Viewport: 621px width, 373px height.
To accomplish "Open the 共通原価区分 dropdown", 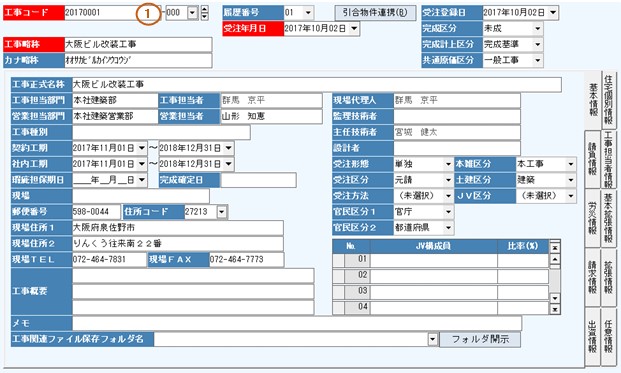I will (x=537, y=60).
